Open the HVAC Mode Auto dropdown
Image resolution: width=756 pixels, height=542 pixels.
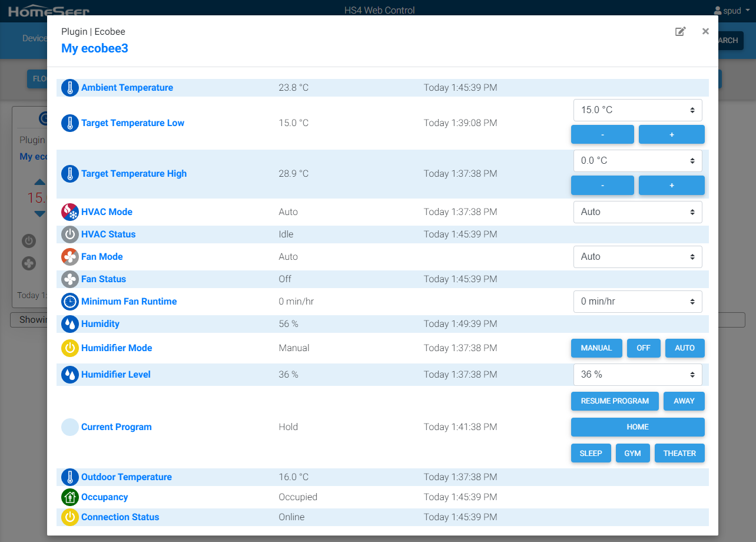click(638, 211)
